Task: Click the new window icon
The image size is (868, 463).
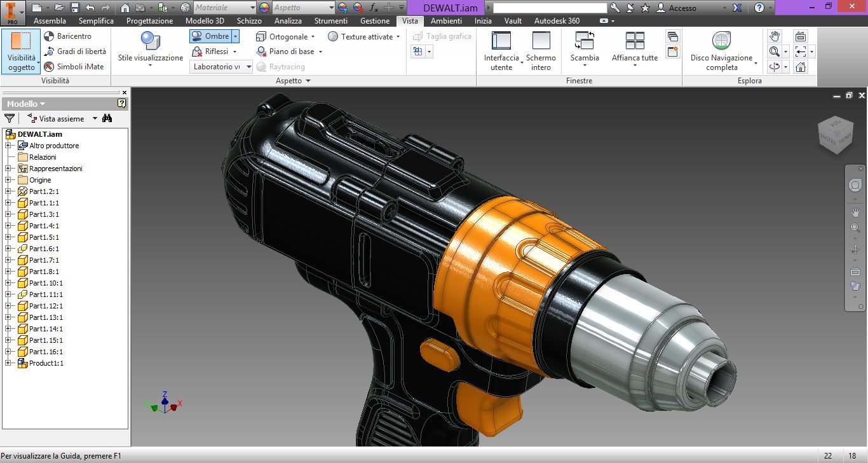Action: (673, 52)
